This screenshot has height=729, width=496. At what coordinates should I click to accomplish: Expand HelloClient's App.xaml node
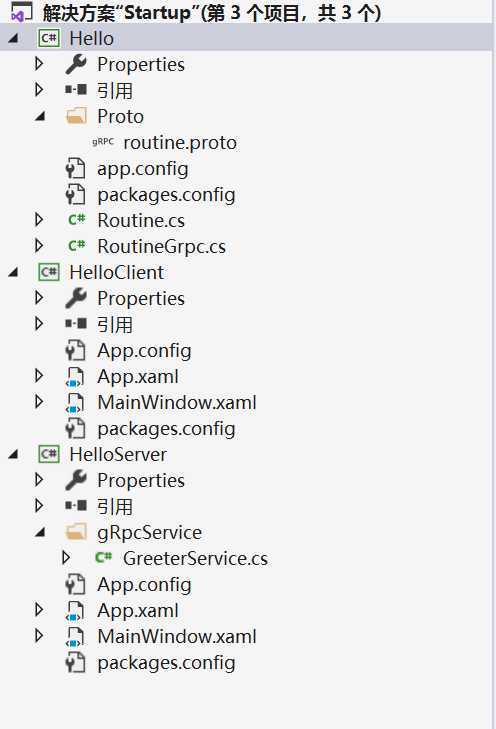(39, 376)
